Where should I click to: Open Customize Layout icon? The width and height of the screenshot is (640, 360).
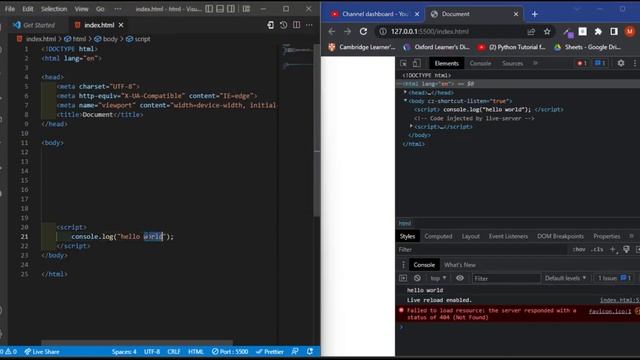click(x=246, y=9)
